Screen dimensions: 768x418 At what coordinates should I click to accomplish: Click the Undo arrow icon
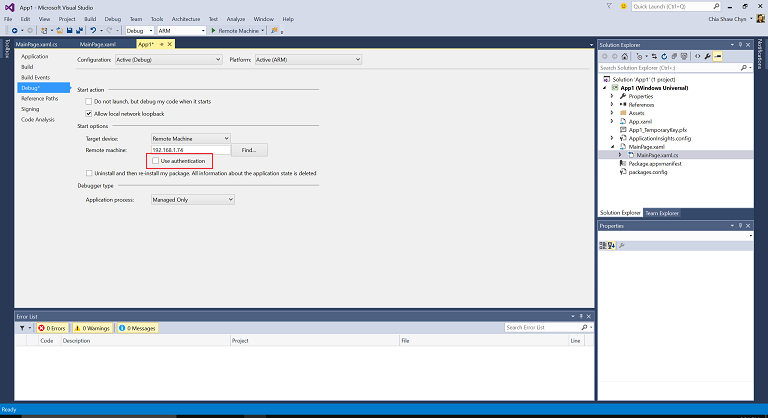click(x=93, y=30)
